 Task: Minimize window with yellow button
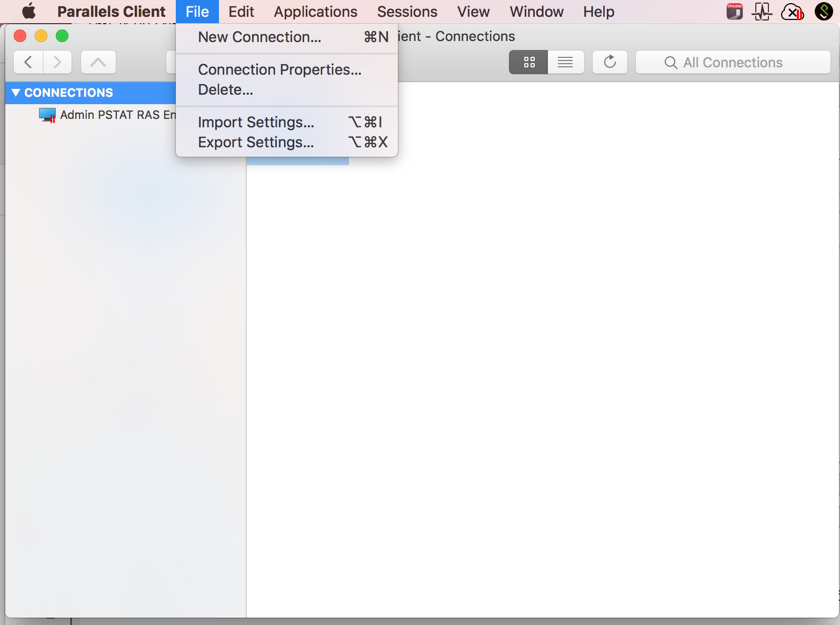[x=41, y=36]
